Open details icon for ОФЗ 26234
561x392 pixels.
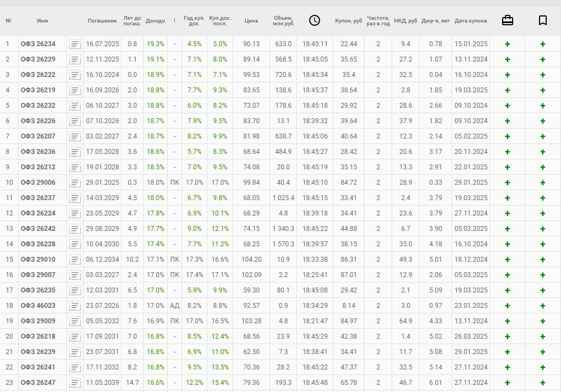75,44
